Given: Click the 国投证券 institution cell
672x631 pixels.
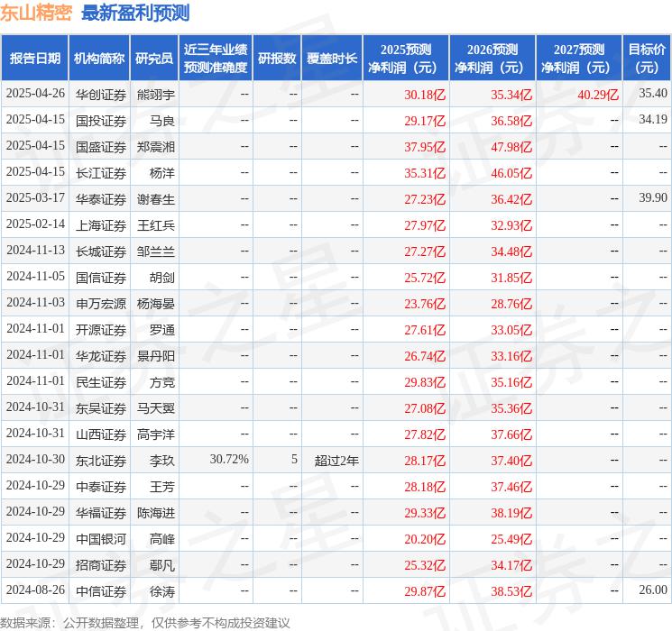Looking at the screenshot, I should click(x=101, y=121).
